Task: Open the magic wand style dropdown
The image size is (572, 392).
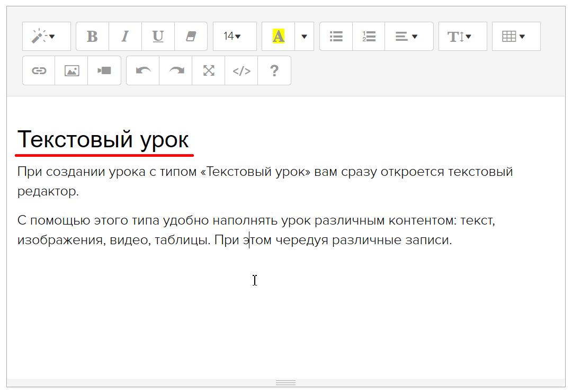Action: 46,37
